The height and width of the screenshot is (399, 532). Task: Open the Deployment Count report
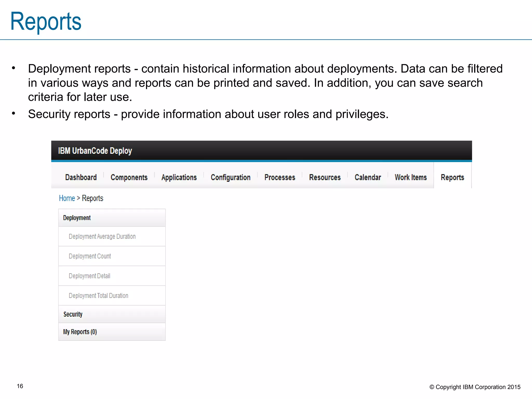tap(90, 256)
